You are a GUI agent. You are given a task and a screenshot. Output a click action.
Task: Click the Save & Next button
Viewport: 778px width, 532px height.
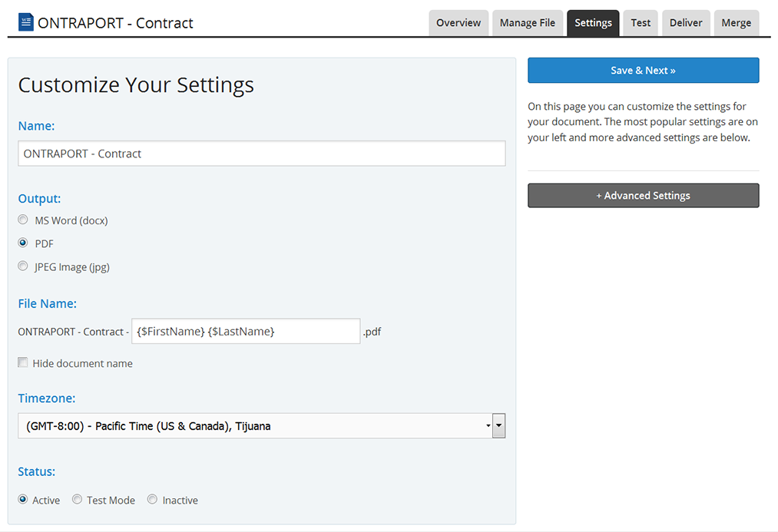[x=643, y=71]
